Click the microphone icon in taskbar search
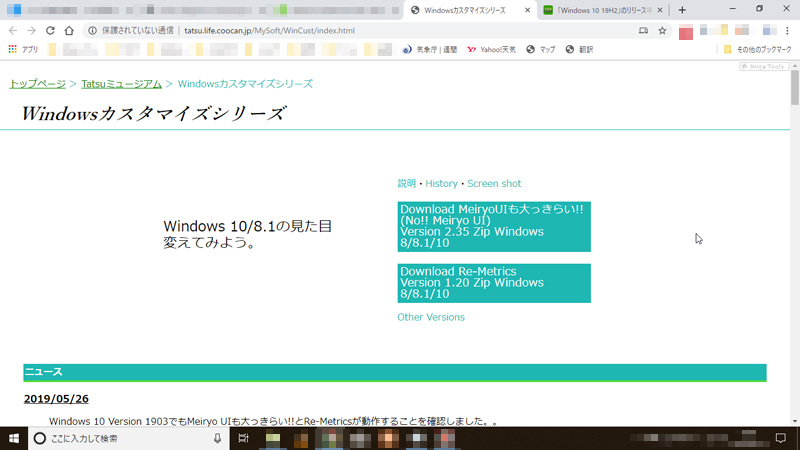This screenshot has height=450, width=800. 217,438
